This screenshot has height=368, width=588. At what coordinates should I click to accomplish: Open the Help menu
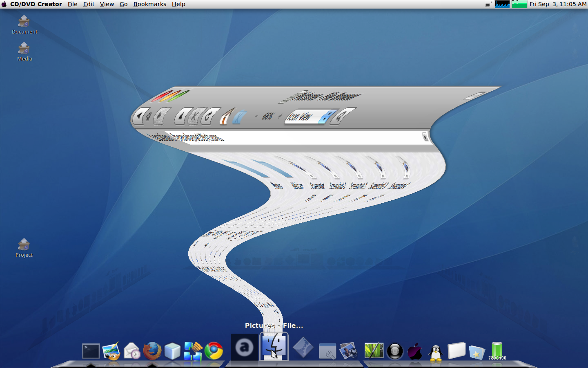point(178,4)
